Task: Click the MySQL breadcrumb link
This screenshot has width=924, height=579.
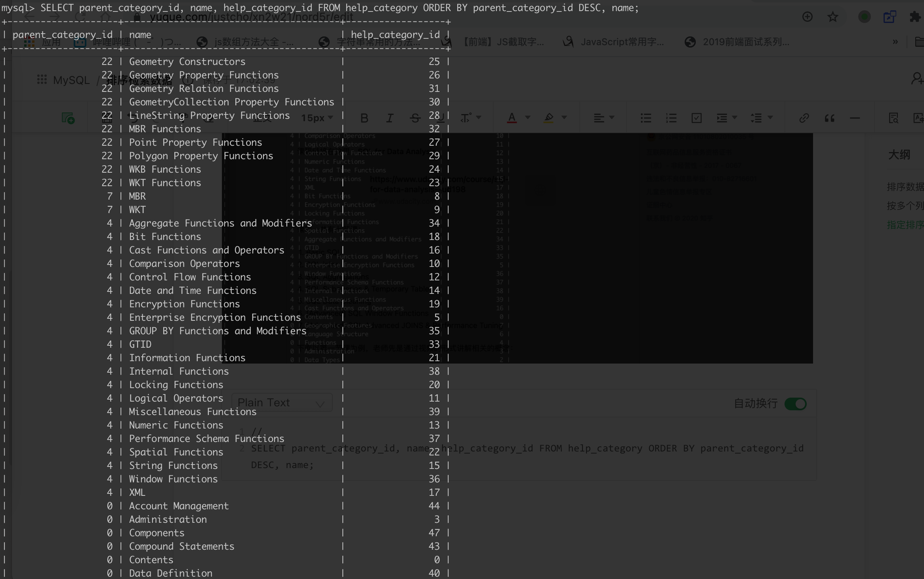Action: (x=71, y=80)
